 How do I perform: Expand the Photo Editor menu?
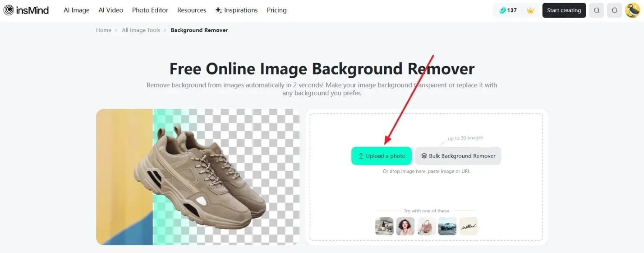pyautogui.click(x=150, y=10)
